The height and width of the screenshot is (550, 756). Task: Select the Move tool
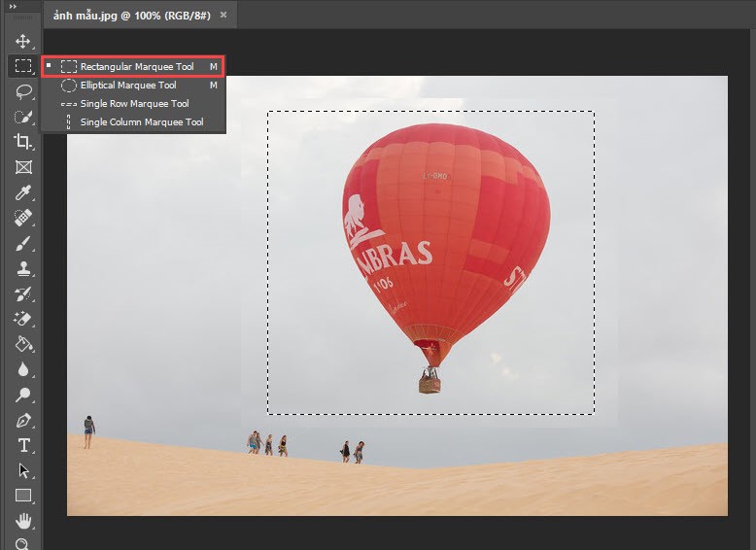click(22, 41)
